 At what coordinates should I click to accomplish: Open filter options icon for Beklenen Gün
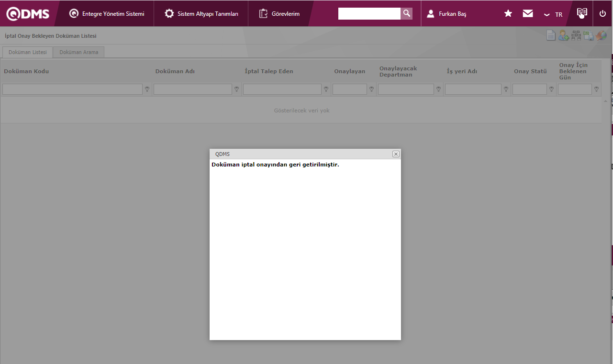pos(597,89)
